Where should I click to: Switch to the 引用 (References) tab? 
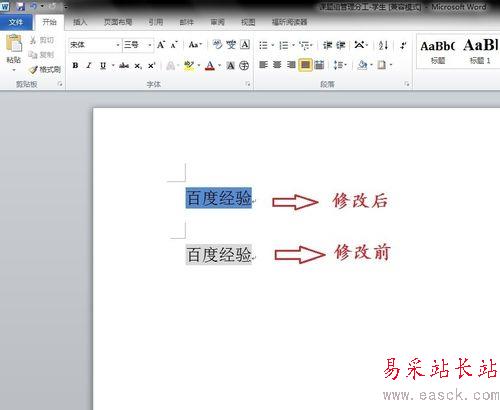click(156, 22)
